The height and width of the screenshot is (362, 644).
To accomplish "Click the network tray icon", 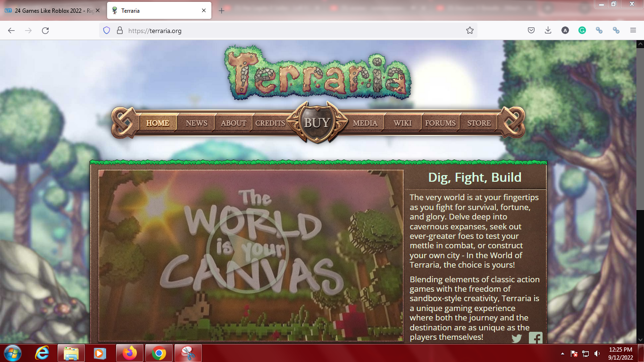I will pos(585,353).
